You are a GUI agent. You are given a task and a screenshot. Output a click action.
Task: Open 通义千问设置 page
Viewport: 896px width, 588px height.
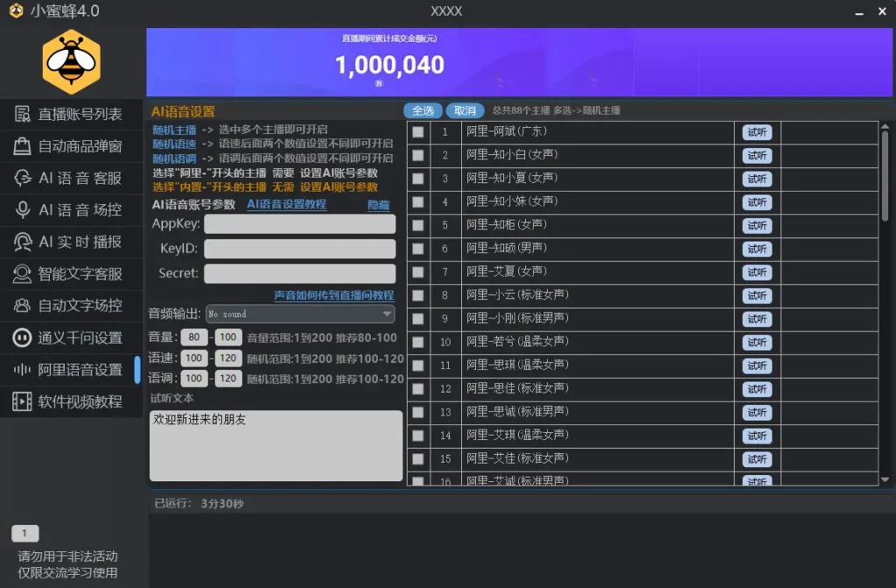click(x=71, y=338)
